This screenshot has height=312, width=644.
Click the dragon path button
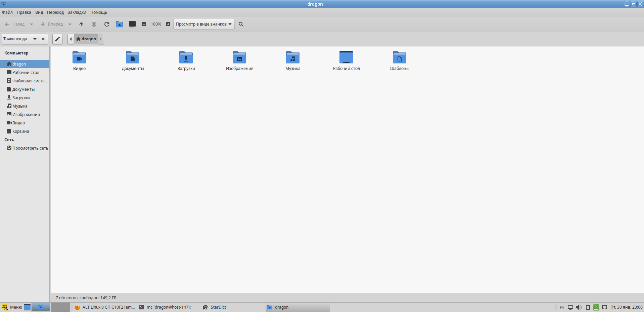86,39
